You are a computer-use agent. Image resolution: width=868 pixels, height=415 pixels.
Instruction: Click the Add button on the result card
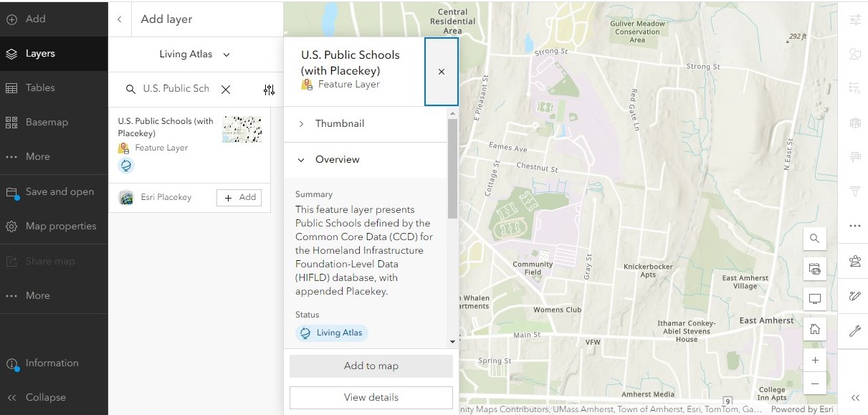239,198
